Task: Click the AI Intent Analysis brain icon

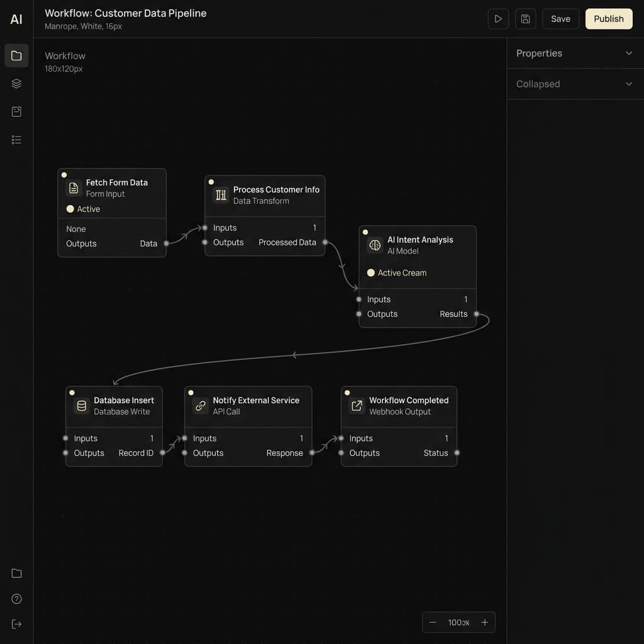Action: tap(375, 245)
